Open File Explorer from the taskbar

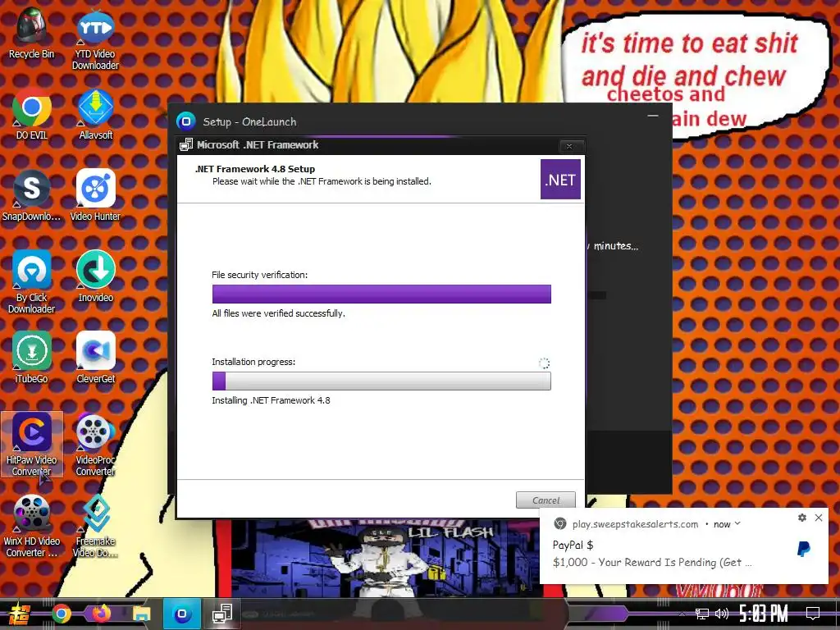pos(141,614)
